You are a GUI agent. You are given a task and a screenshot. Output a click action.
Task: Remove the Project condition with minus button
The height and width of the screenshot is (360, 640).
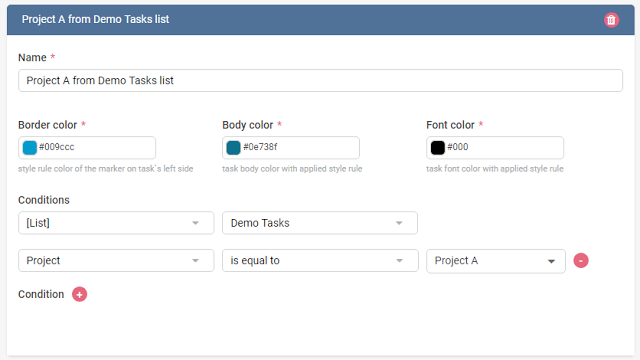pos(581,260)
